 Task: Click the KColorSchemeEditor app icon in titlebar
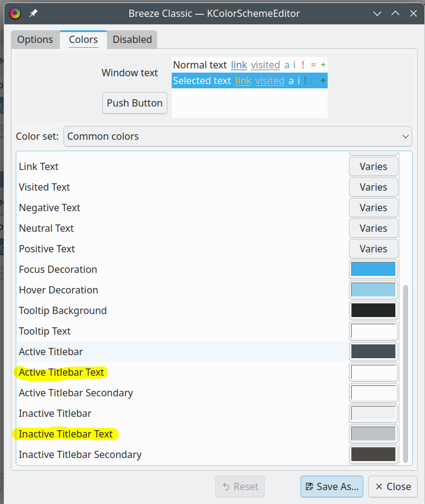[15, 13]
